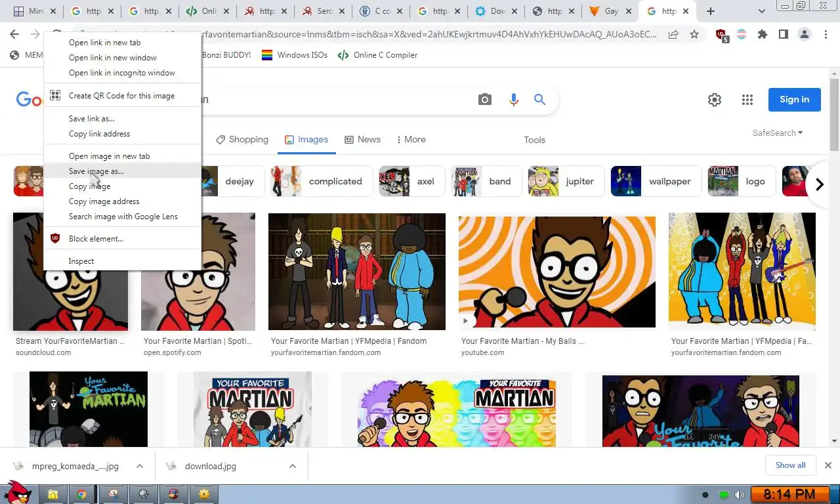
Task: Switch to the Shopping search tab
Action: [x=242, y=139]
